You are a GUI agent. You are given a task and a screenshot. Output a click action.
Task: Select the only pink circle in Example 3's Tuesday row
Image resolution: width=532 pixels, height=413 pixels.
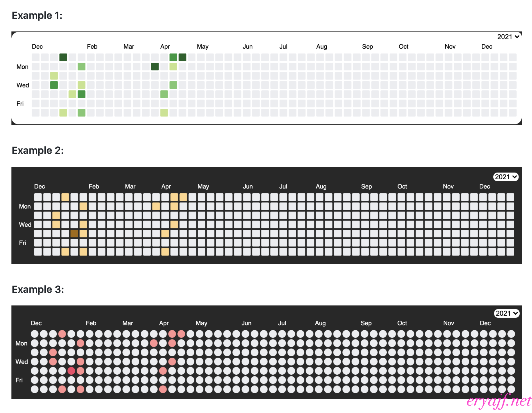(x=53, y=352)
